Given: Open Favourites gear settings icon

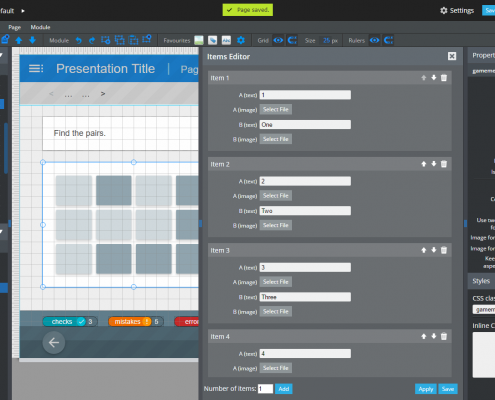Looking at the screenshot, I should tap(241, 40).
